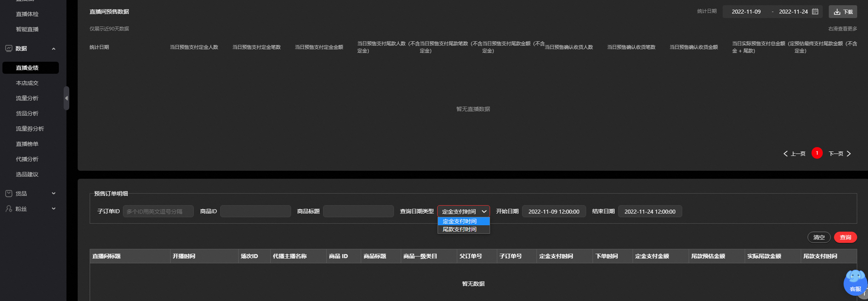
Task: Click the download icon button 下载
Action: pyautogui.click(x=843, y=12)
